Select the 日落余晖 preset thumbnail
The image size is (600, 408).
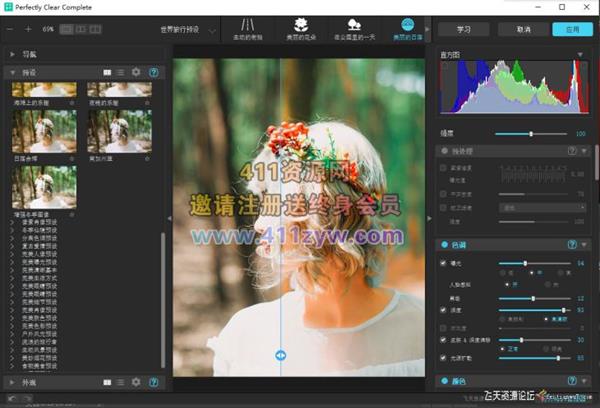pos(43,132)
